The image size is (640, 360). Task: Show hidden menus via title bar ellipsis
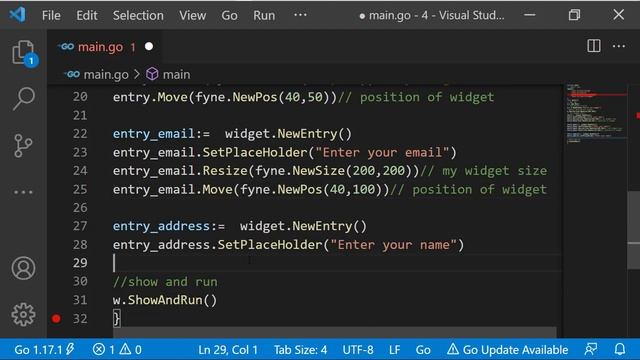pyautogui.click(x=300, y=15)
